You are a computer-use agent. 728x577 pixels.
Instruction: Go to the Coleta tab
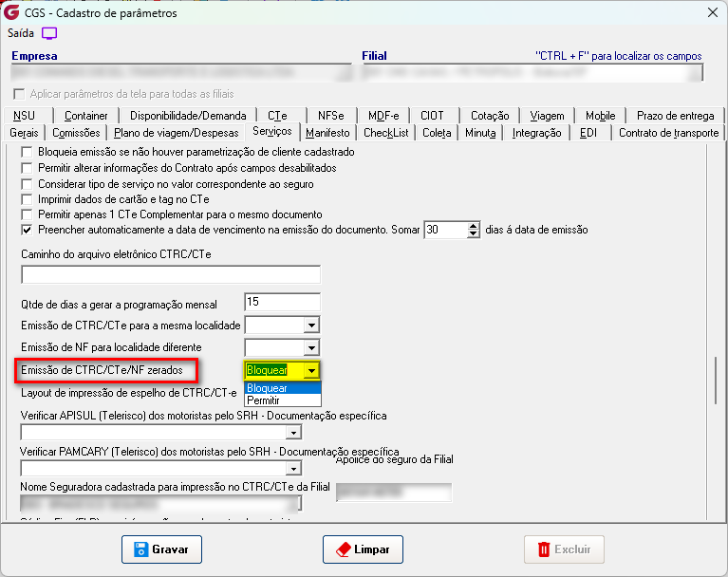[437, 133]
